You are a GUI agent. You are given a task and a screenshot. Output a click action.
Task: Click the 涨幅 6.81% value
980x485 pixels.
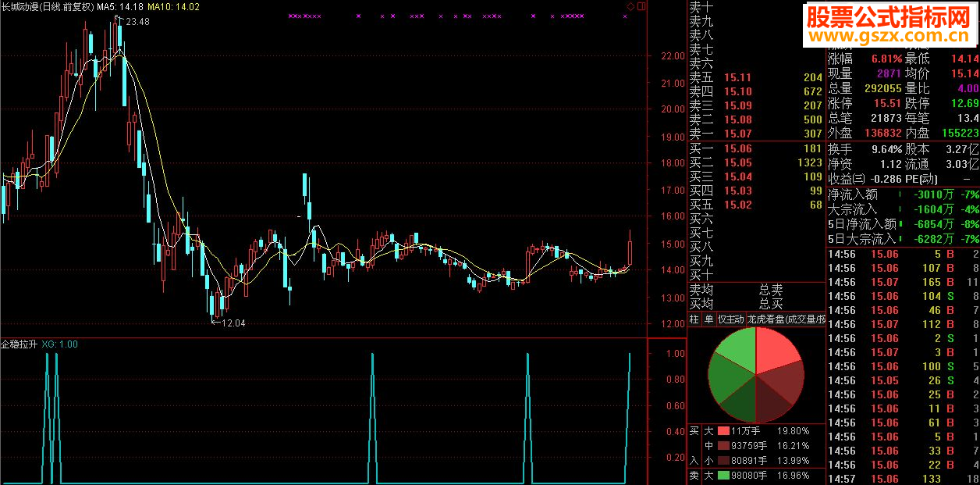(x=886, y=59)
